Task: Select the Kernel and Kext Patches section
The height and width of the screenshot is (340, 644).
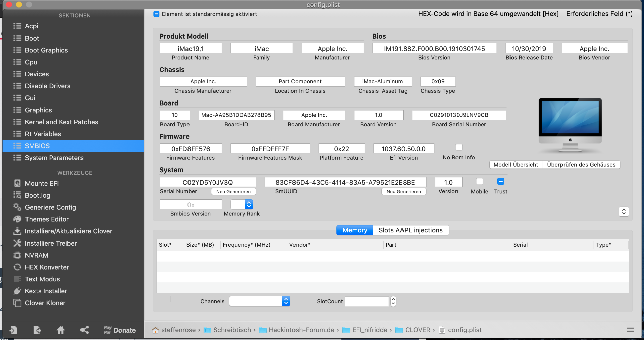Action: tap(73, 122)
